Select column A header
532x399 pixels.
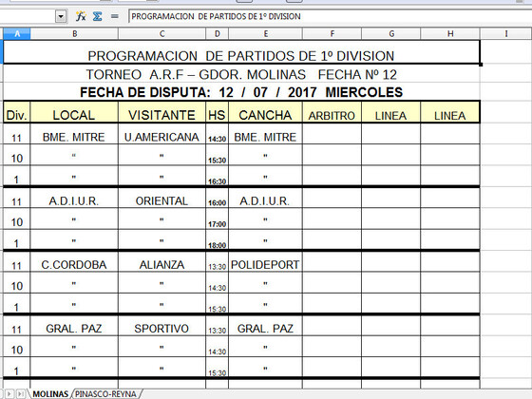17,33
